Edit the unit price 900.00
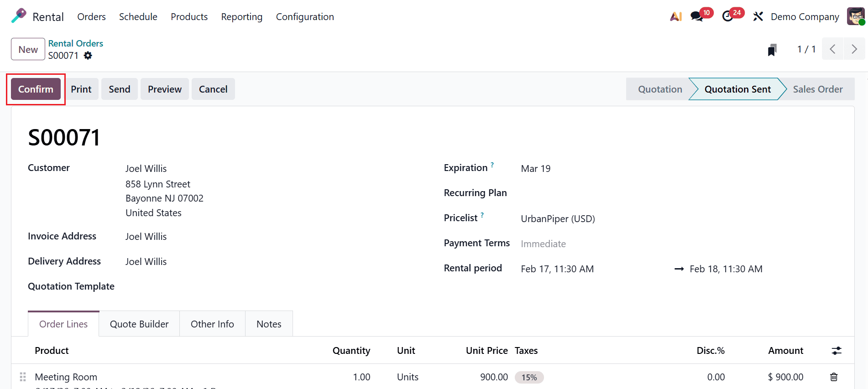Screen dimensions: 868x389 pos(494,377)
